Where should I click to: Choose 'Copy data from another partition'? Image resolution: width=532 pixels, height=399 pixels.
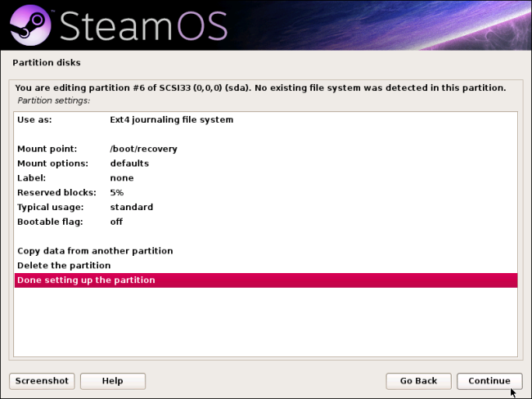(x=266, y=251)
